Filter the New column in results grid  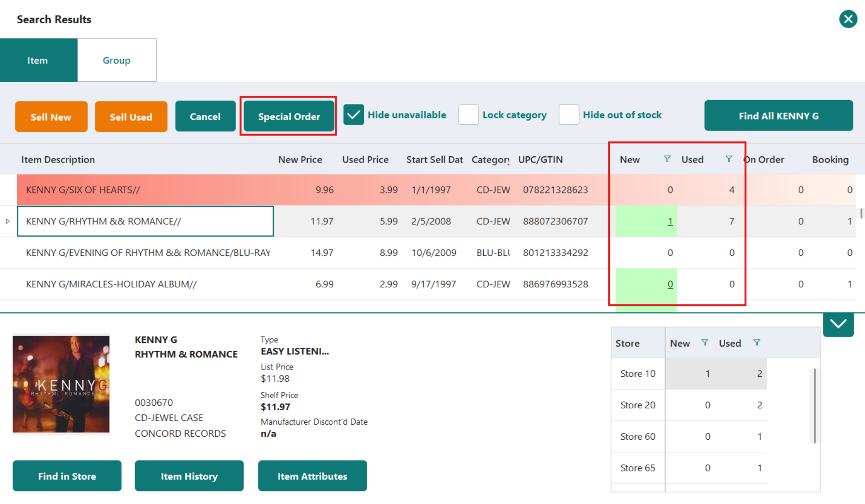pos(667,159)
